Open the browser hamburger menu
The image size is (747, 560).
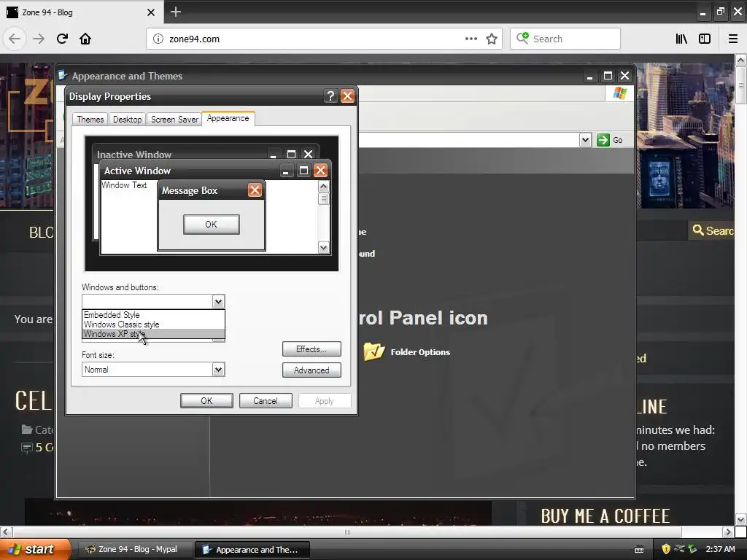coord(733,39)
